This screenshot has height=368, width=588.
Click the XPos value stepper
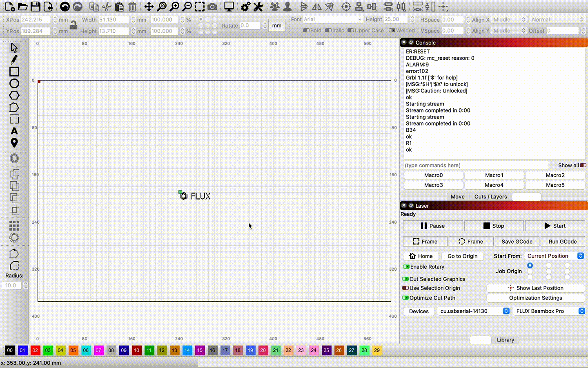(x=55, y=20)
